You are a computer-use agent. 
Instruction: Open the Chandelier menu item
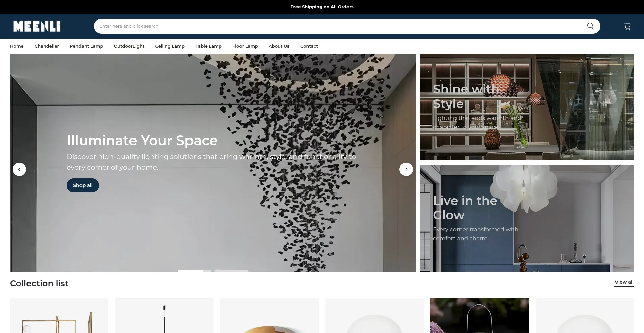(x=47, y=46)
